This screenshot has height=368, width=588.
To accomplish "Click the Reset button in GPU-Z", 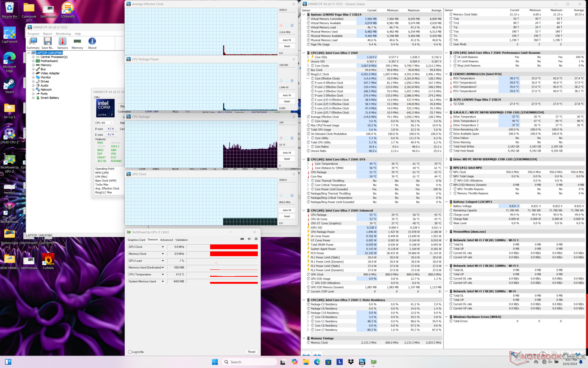I will pos(251,352).
